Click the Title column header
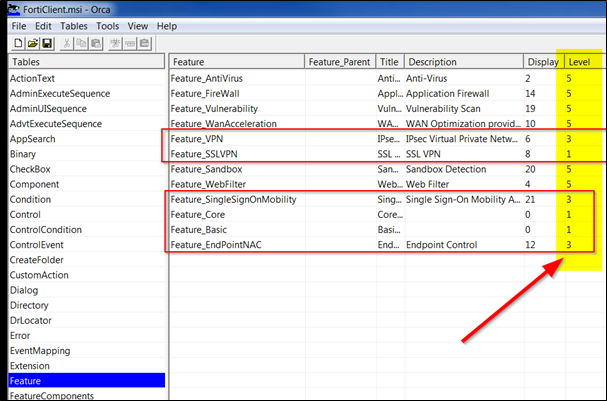The width and height of the screenshot is (607, 401). (390, 62)
